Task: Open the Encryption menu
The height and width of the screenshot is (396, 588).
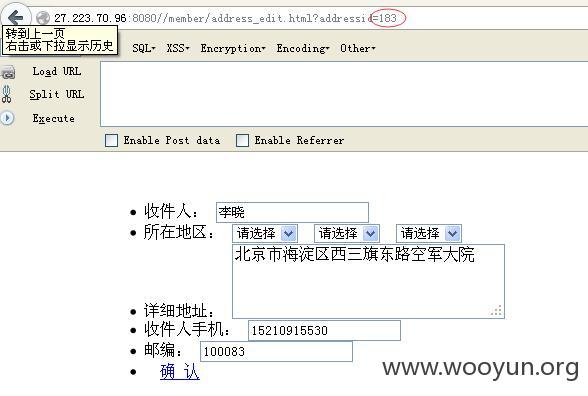Action: click(233, 48)
